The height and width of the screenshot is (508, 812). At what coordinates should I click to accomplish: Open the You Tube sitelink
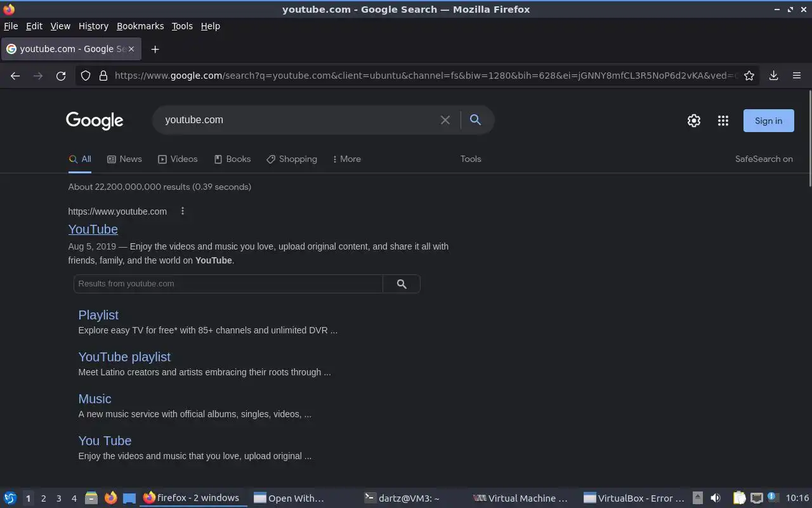pos(105,441)
